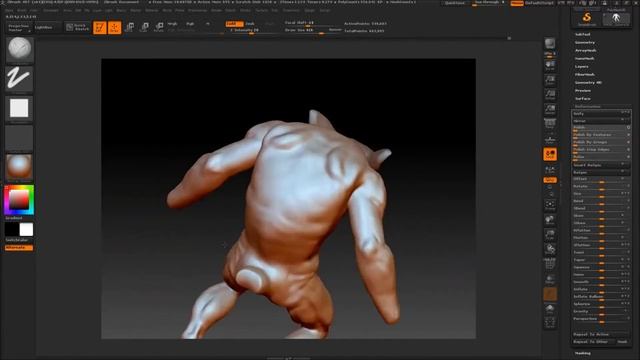Screen dimensions: 640x360
Task: Open the Zplugin menu
Action: 310,10
